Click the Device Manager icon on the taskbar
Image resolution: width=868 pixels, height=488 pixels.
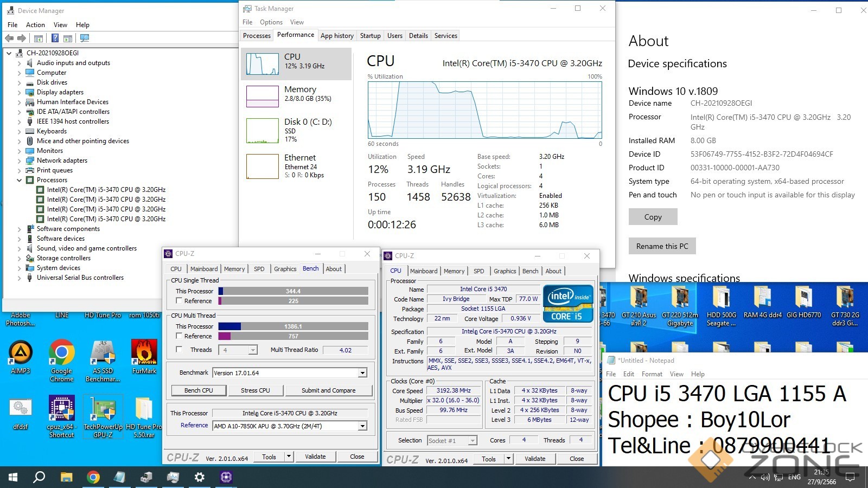146,477
